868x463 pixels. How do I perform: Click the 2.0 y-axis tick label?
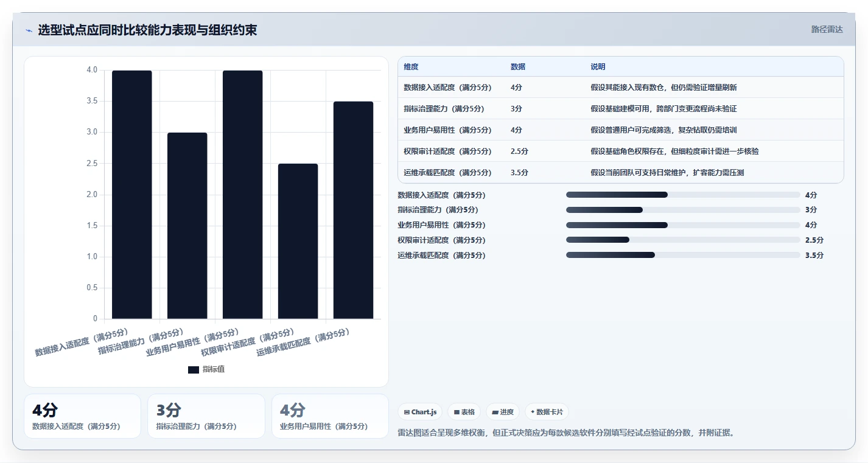(x=92, y=195)
